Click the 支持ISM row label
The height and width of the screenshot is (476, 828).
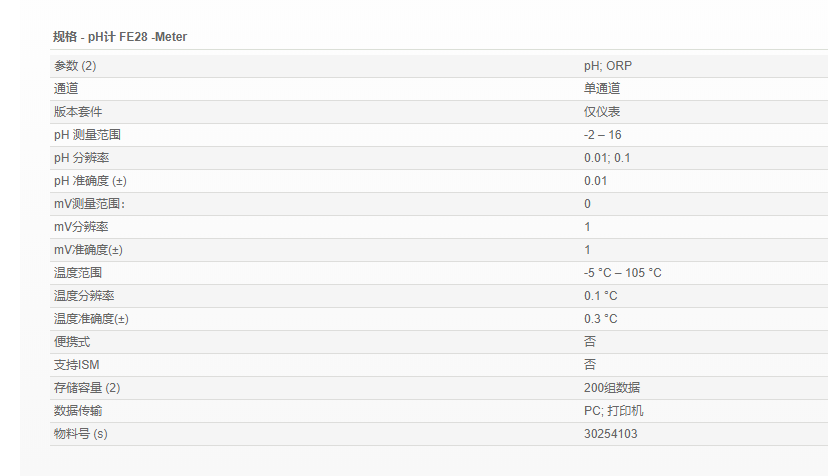click(x=77, y=365)
